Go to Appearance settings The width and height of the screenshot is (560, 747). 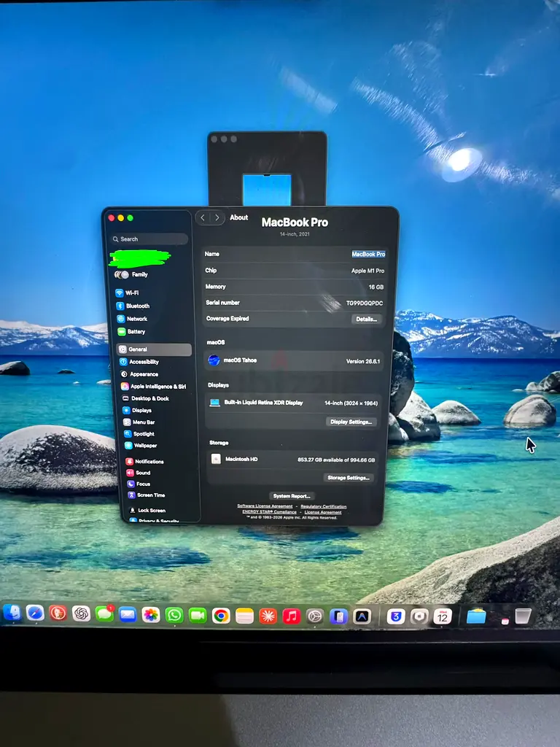(139, 374)
